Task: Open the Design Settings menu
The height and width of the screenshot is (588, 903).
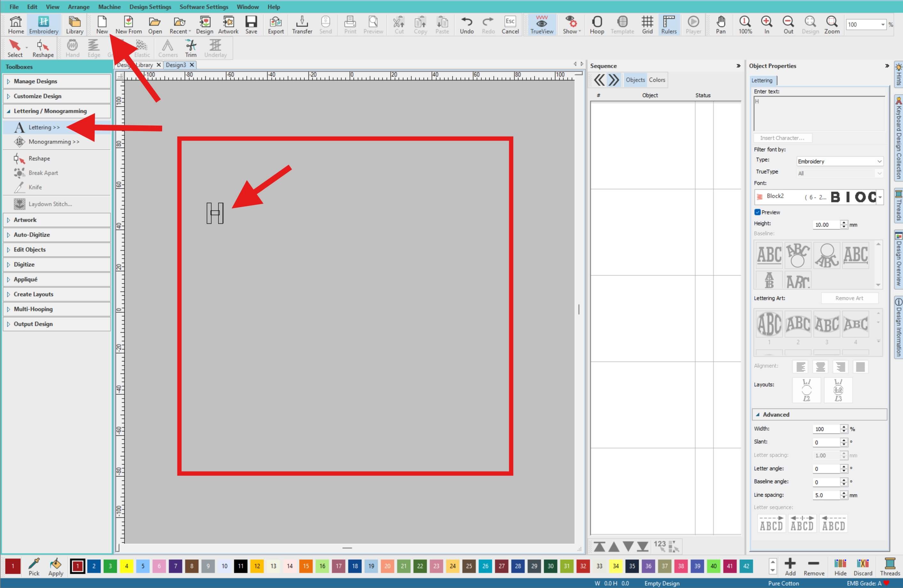Action: [150, 7]
